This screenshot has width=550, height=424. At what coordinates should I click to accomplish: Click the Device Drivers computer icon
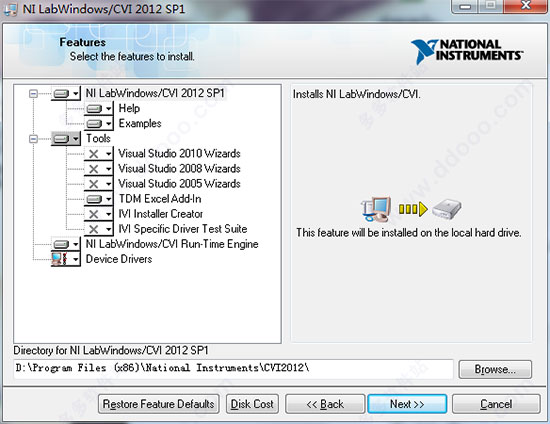click(x=60, y=259)
